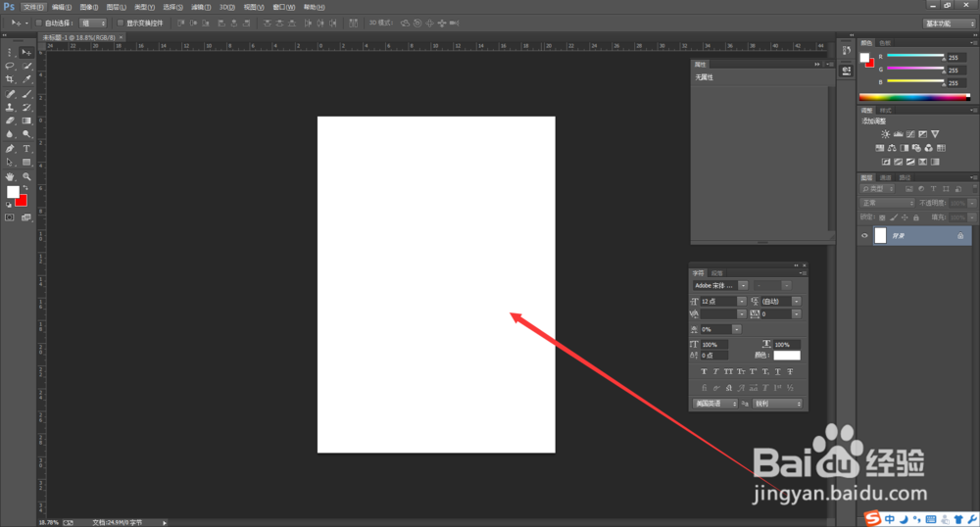Image resolution: width=980 pixels, height=527 pixels.
Task: Select the Eraser tool
Action: coord(10,120)
